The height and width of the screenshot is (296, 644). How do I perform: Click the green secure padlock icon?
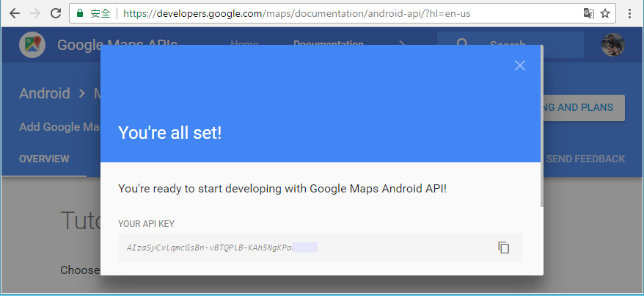pos(80,13)
